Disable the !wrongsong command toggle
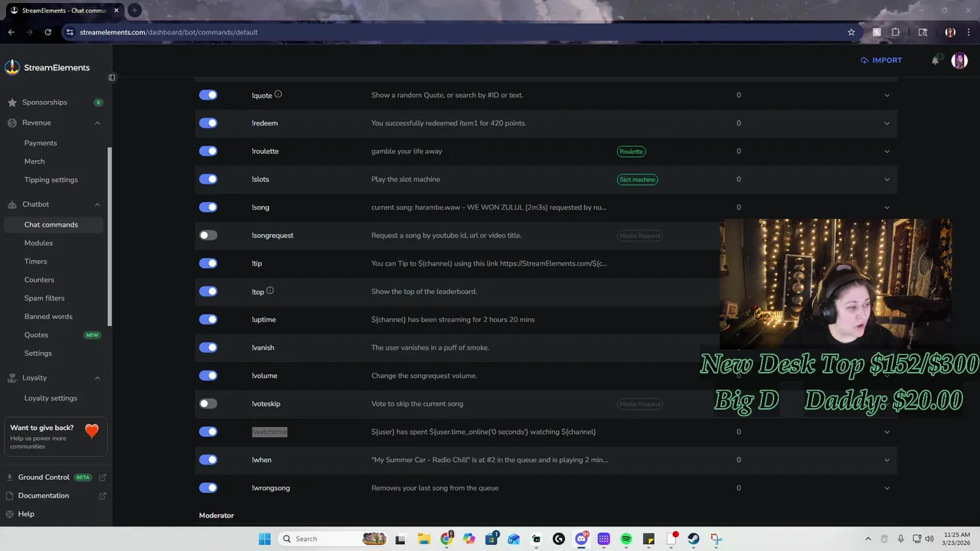Screen dimensions: 980x551 (x=208, y=487)
